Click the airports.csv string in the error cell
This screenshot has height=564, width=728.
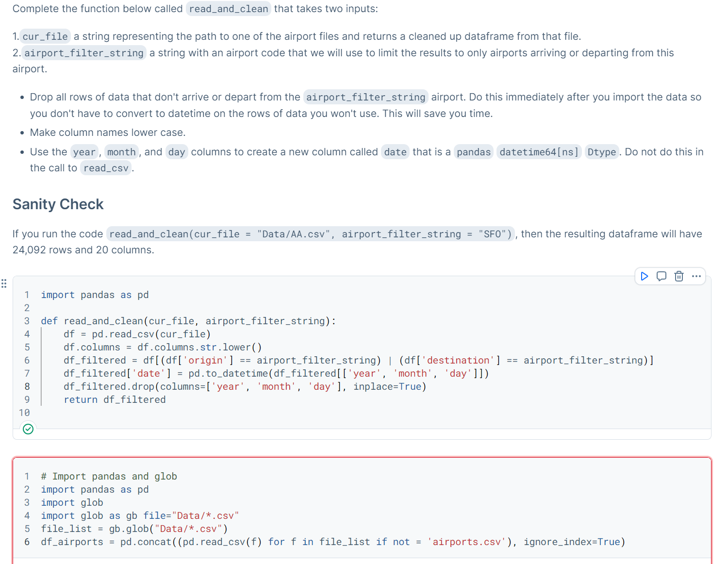coord(467,542)
